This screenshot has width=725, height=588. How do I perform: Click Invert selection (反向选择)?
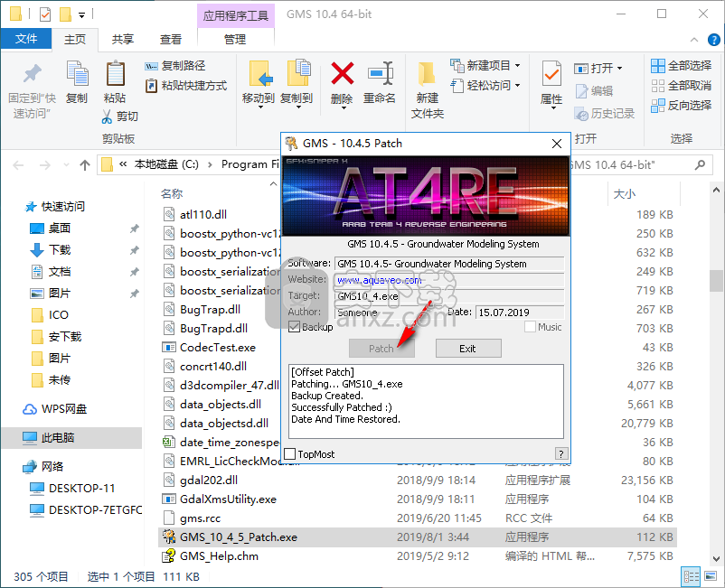point(681,106)
